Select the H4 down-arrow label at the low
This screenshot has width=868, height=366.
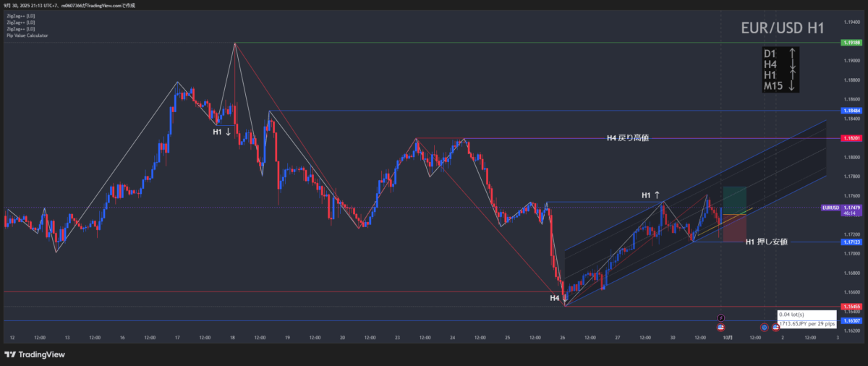click(558, 297)
